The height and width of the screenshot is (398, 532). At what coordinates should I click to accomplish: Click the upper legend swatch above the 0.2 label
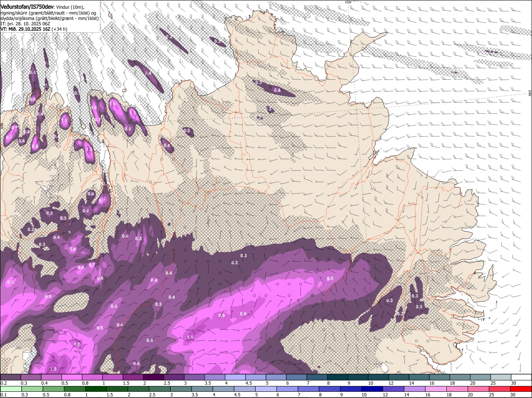point(10,377)
